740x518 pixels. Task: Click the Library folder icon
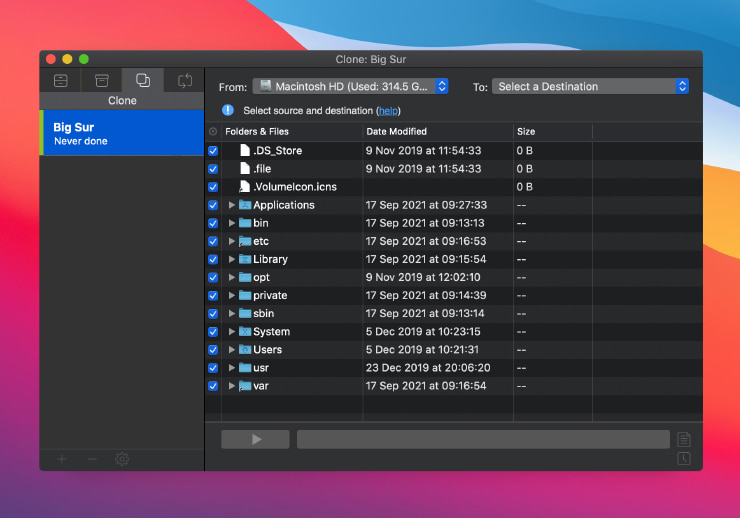tap(244, 259)
